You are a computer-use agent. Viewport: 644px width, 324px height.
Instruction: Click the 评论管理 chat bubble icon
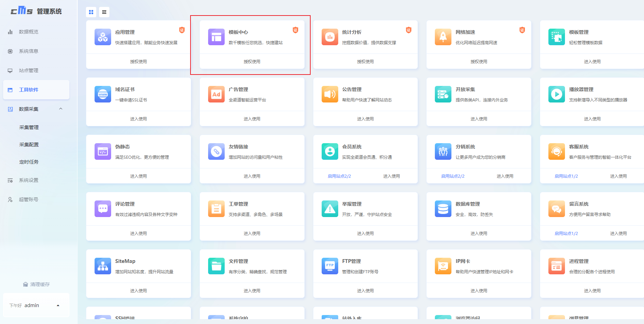(103, 209)
